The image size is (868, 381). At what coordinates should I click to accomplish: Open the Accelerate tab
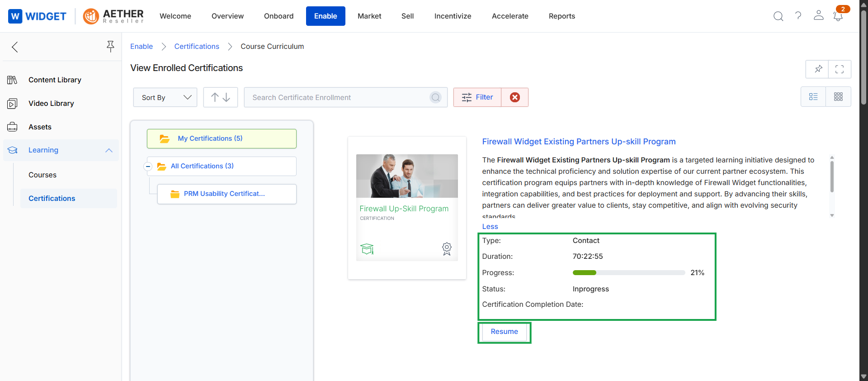tap(510, 16)
